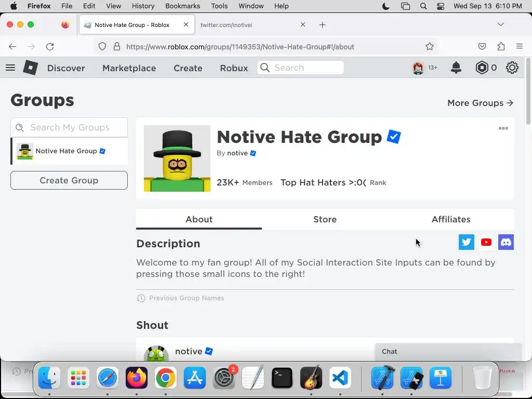Open System Settings from the Dock
Viewport: 532px width, 399px height.
(224, 378)
